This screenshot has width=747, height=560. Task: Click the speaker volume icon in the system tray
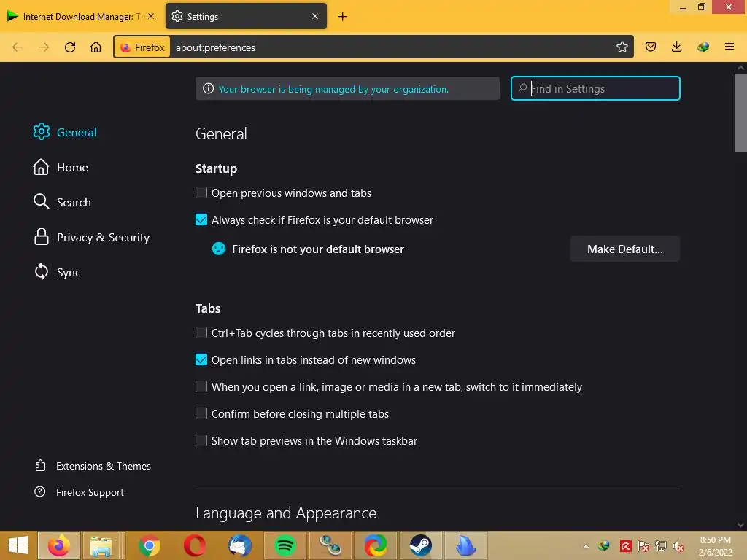click(x=678, y=546)
